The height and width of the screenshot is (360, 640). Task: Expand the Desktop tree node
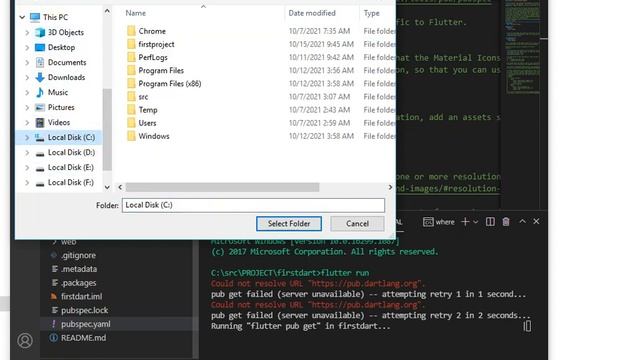(x=27, y=47)
